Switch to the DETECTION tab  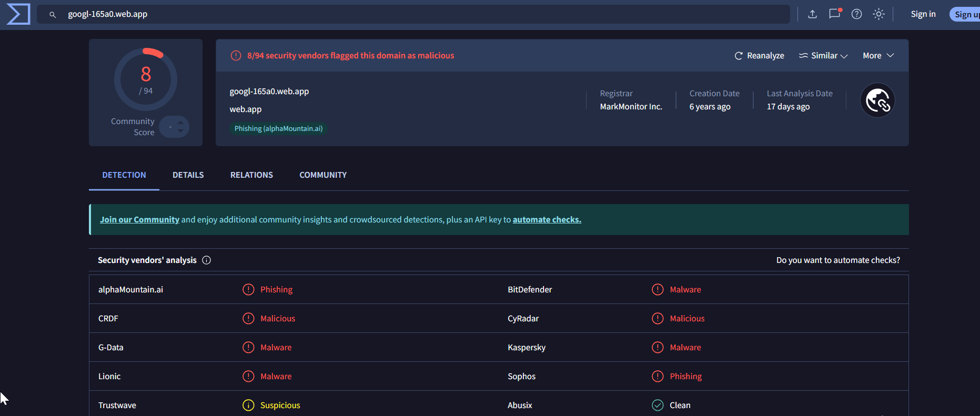tap(124, 175)
